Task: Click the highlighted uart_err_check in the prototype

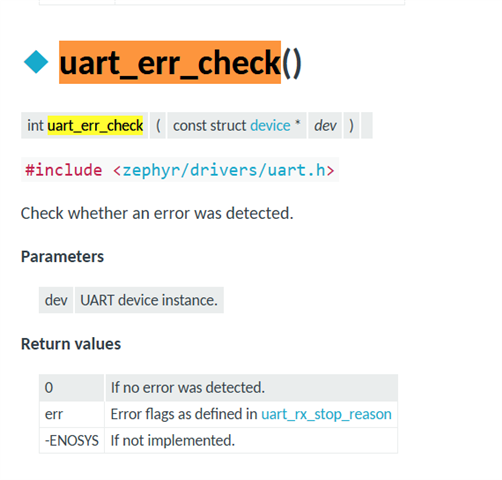Action: [x=95, y=126]
